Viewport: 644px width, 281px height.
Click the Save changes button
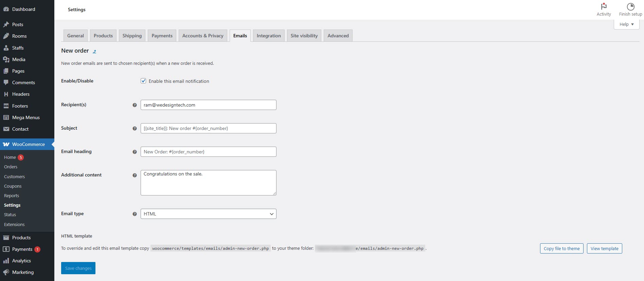tap(78, 268)
